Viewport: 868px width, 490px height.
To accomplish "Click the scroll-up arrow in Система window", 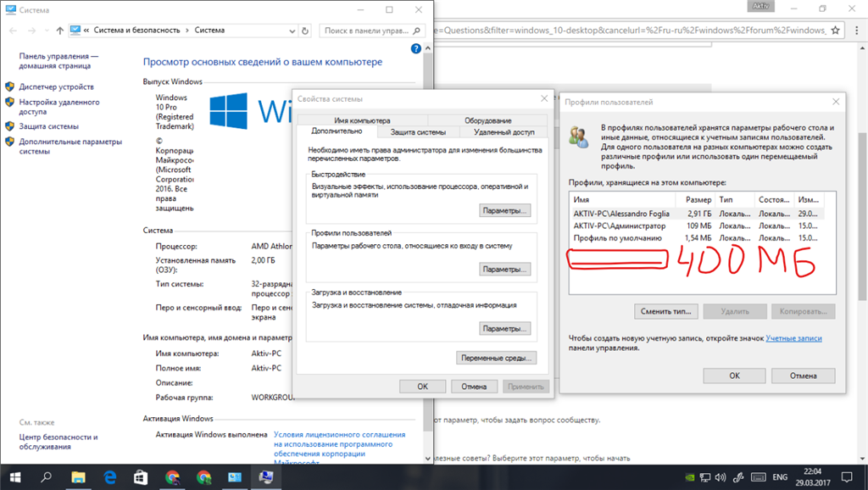I will [x=427, y=48].
